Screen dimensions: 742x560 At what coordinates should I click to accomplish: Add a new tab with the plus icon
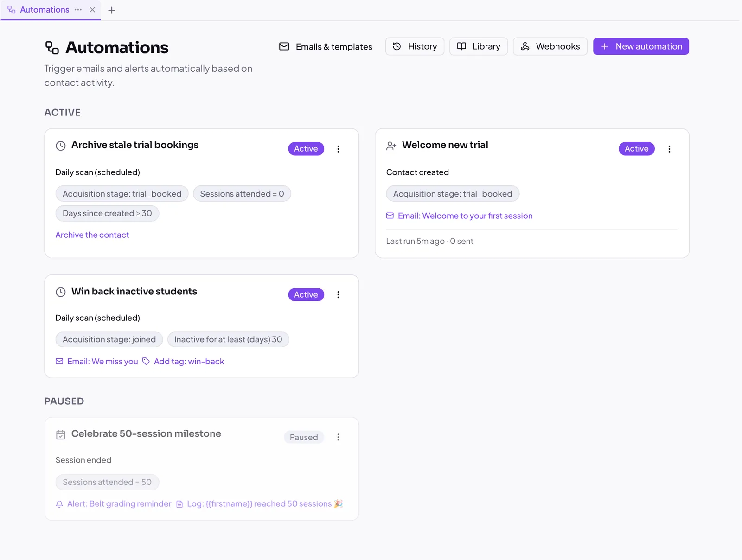pyautogui.click(x=112, y=10)
